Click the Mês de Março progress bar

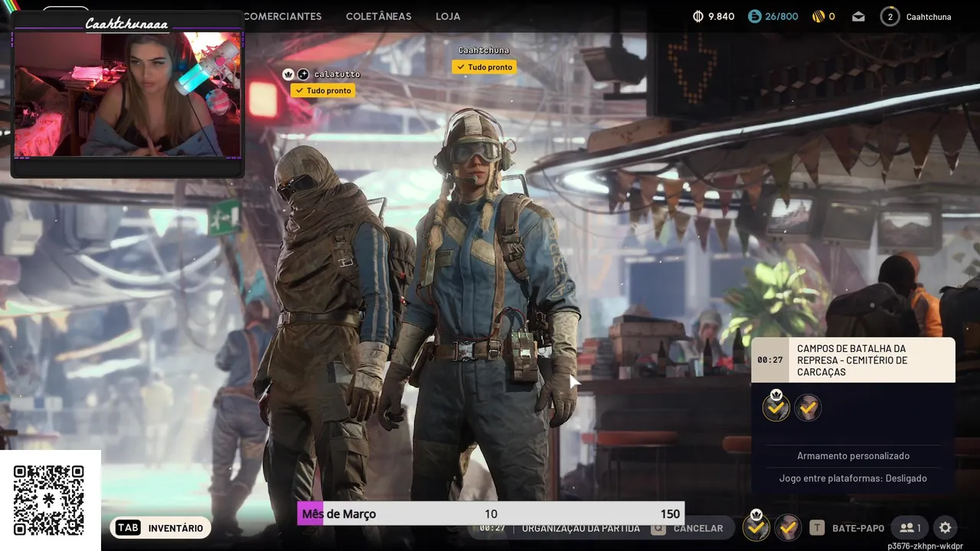point(491,514)
